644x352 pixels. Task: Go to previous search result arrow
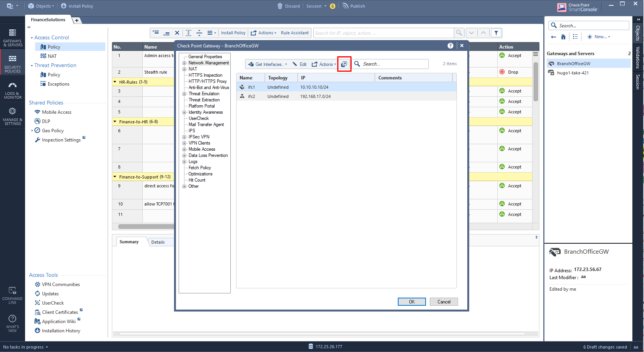(483, 33)
